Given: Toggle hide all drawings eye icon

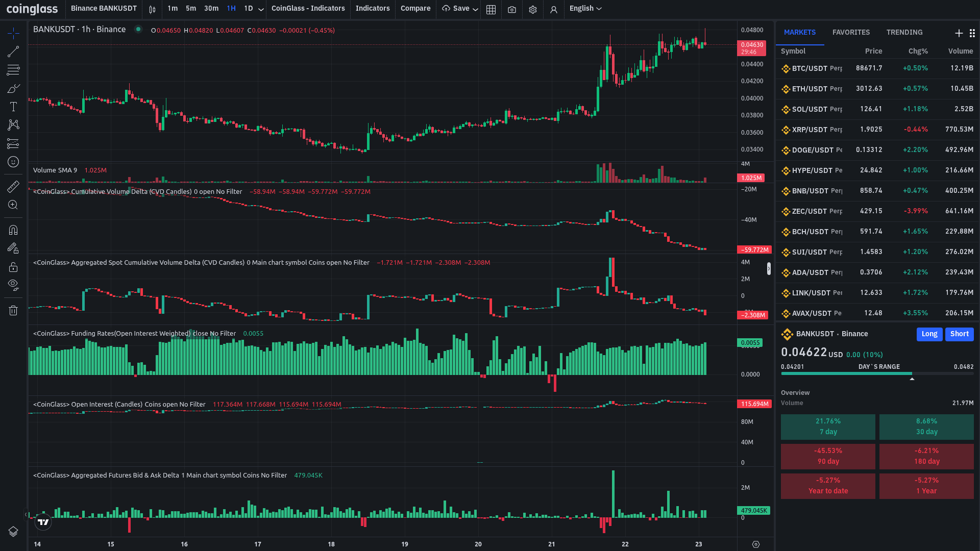Looking at the screenshot, I should (x=13, y=285).
